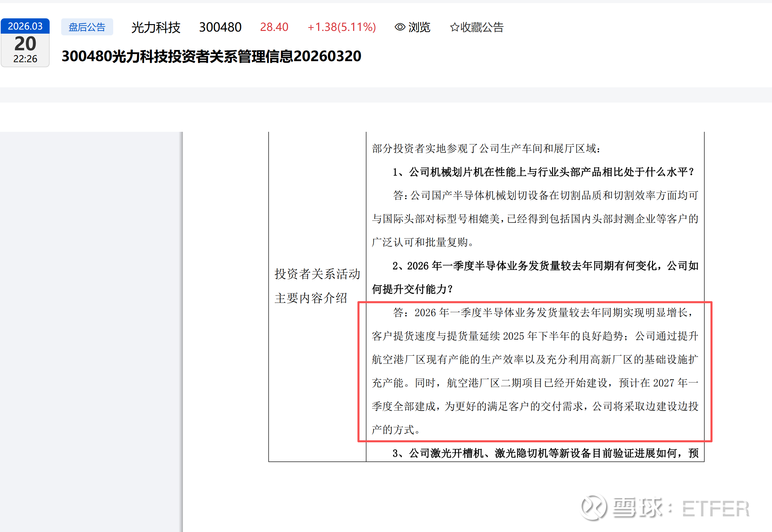Click question 1 about 机械划片机 performance
The height and width of the screenshot is (532, 772).
coord(543,172)
